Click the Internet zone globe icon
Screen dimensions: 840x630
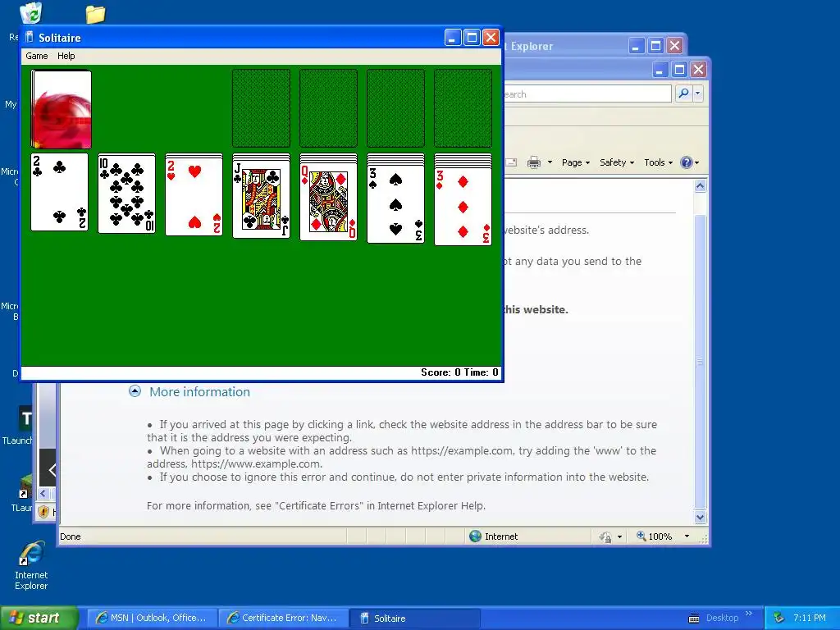(475, 536)
